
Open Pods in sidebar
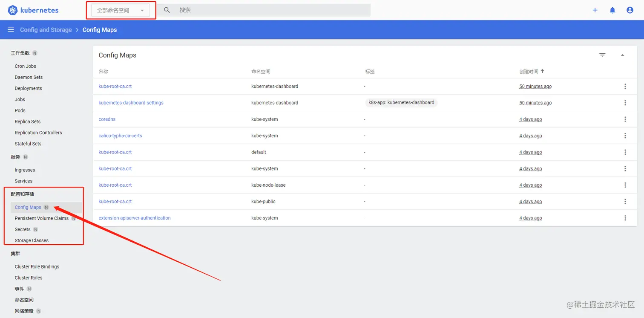coord(20,110)
